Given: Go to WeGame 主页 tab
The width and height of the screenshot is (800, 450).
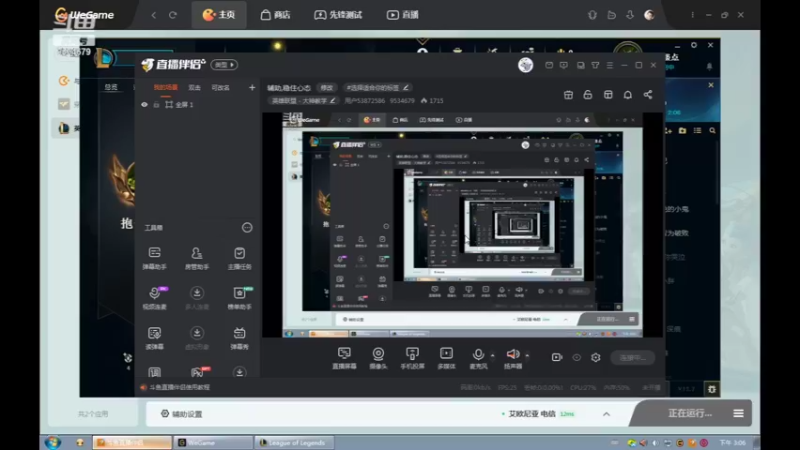Looking at the screenshot, I should coord(219,15).
